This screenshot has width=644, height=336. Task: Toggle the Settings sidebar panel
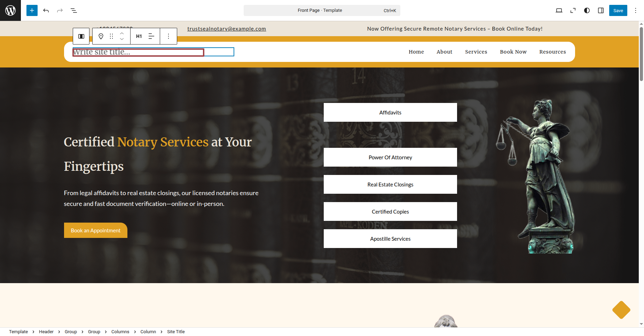click(601, 10)
